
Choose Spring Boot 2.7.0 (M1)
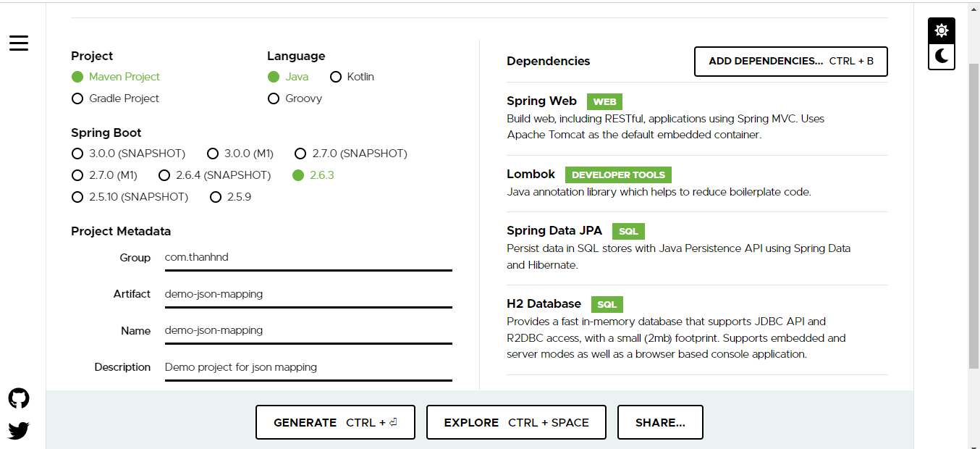point(77,175)
